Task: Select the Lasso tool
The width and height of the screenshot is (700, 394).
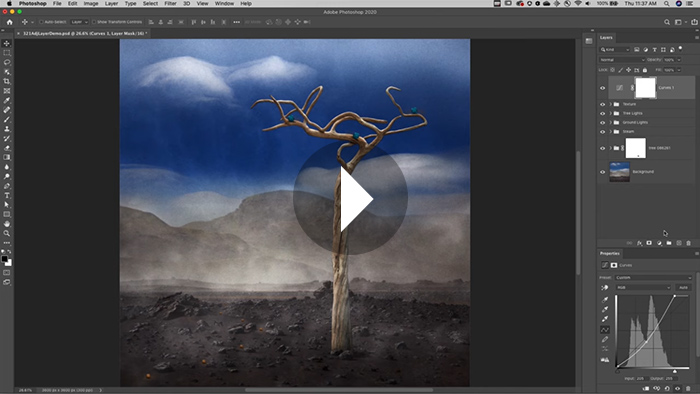Action: click(x=7, y=62)
